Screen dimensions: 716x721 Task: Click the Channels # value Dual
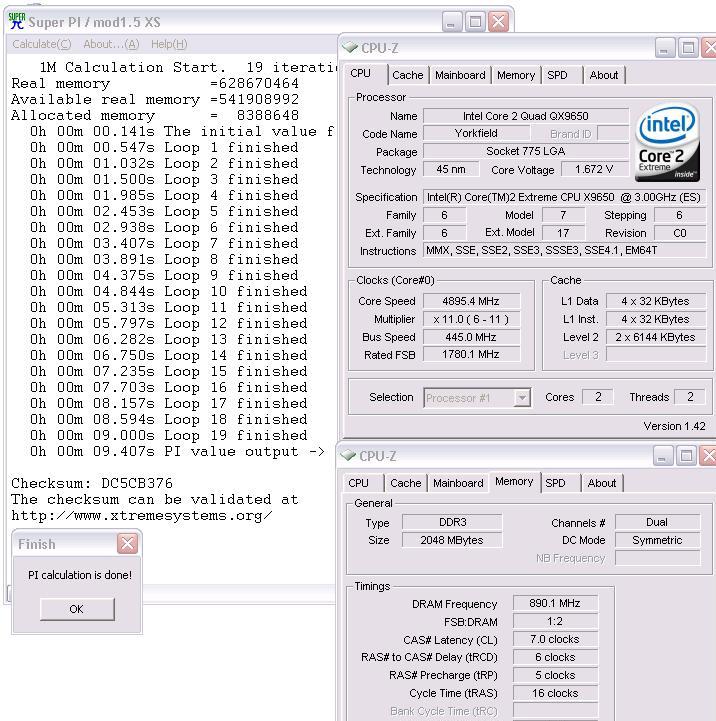[x=657, y=522]
